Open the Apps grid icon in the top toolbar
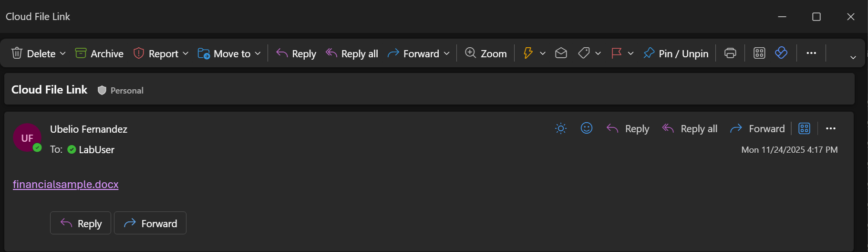868x252 pixels. (x=759, y=53)
